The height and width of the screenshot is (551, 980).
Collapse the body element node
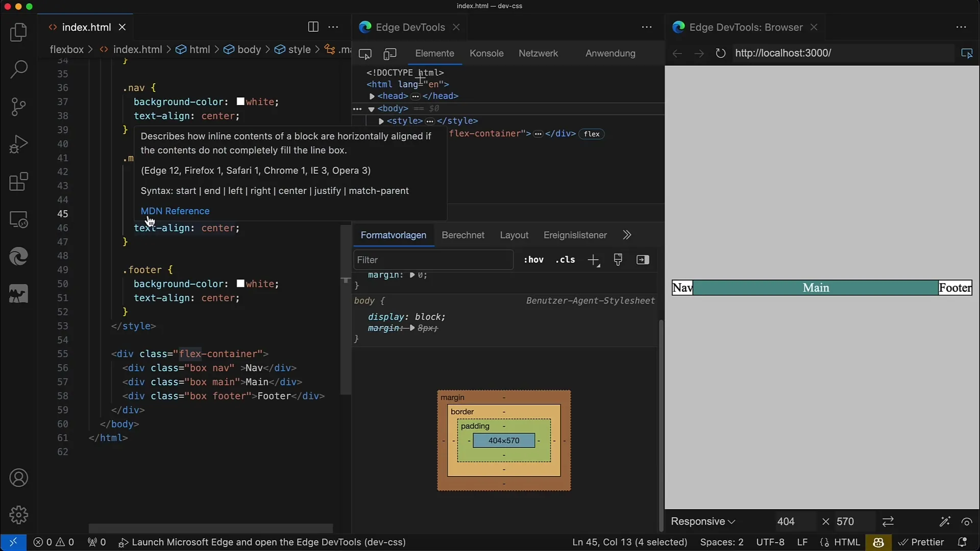(x=372, y=109)
